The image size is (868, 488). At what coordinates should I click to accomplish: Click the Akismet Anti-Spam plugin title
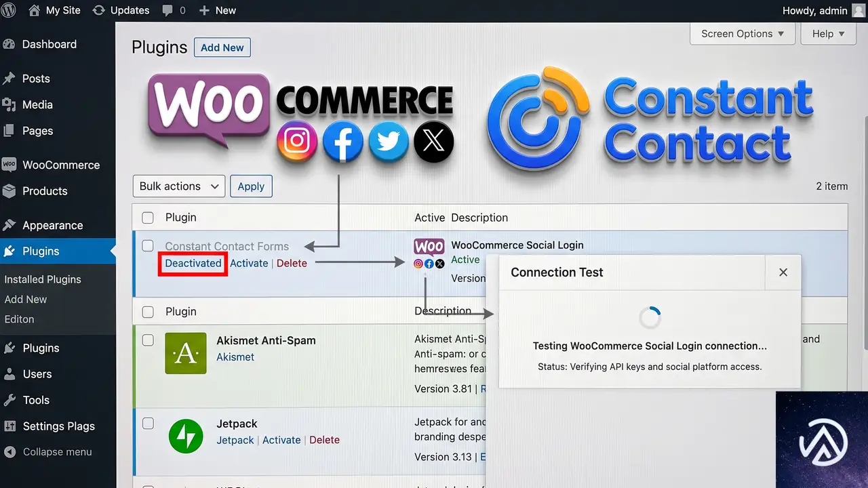tap(266, 340)
